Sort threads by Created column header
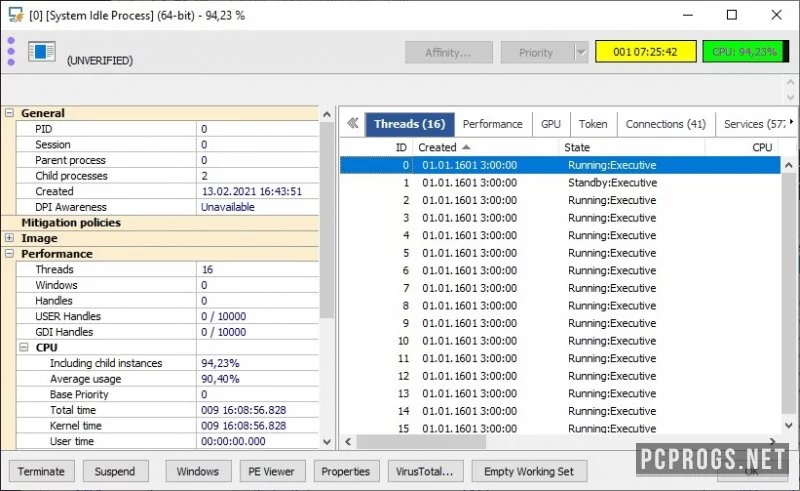 [485, 148]
